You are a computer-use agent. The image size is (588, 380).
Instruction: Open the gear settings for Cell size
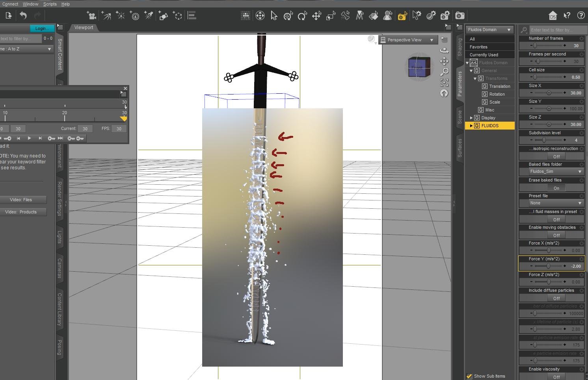pos(582,70)
